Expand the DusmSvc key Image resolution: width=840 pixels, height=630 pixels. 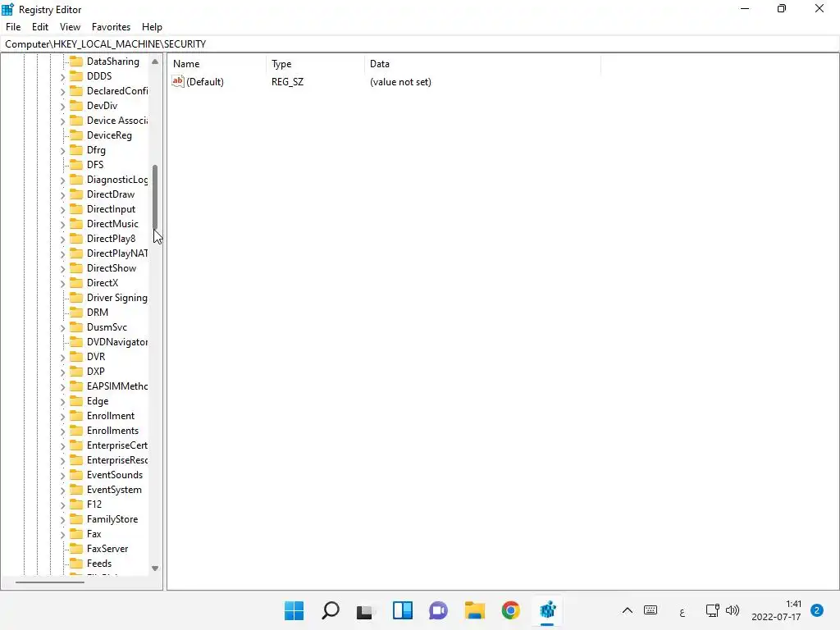tap(62, 328)
